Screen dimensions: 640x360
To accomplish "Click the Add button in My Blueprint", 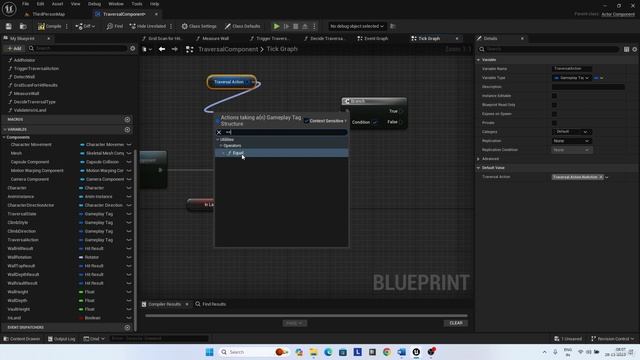I will (14, 48).
